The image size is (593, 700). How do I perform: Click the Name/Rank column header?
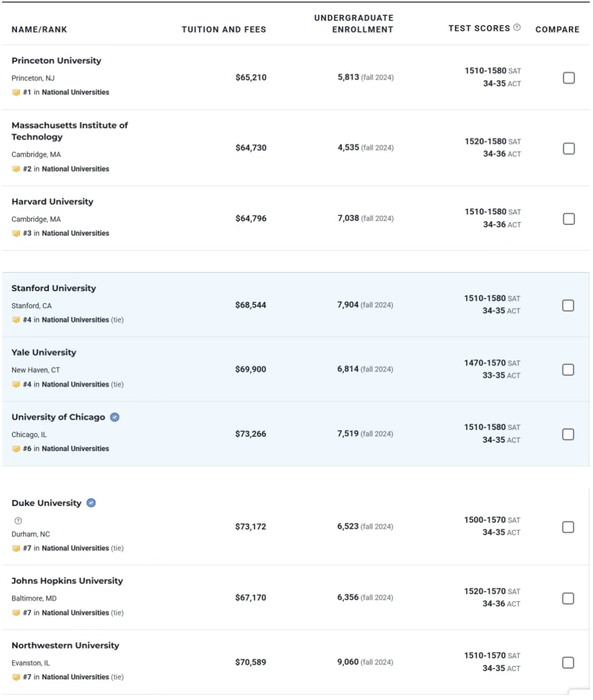40,29
